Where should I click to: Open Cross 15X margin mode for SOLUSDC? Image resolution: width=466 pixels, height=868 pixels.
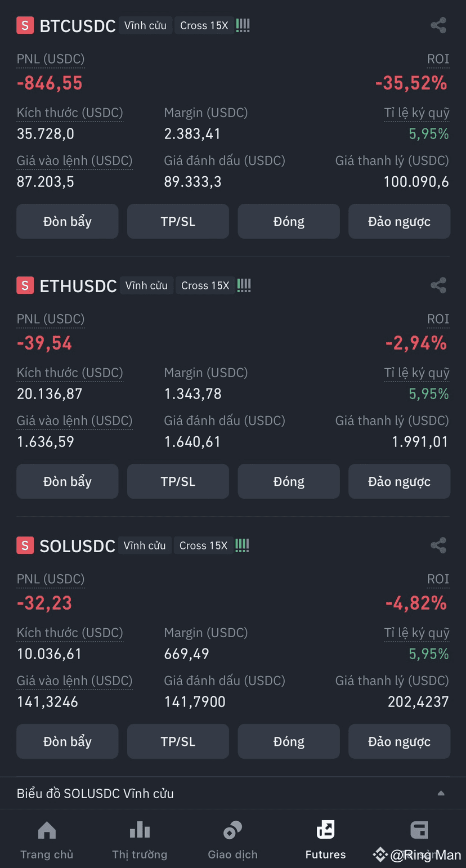pos(203,545)
